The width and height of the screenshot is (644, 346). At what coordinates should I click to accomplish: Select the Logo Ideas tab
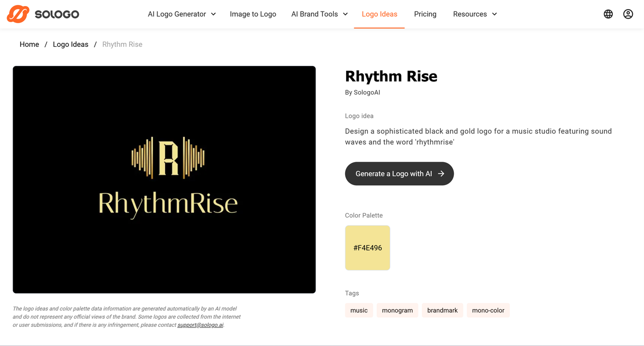pos(379,14)
